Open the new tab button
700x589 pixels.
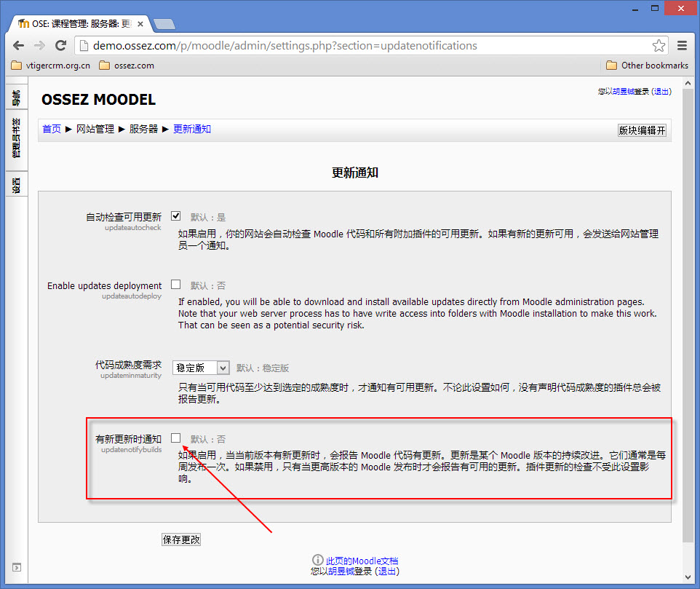[164, 24]
